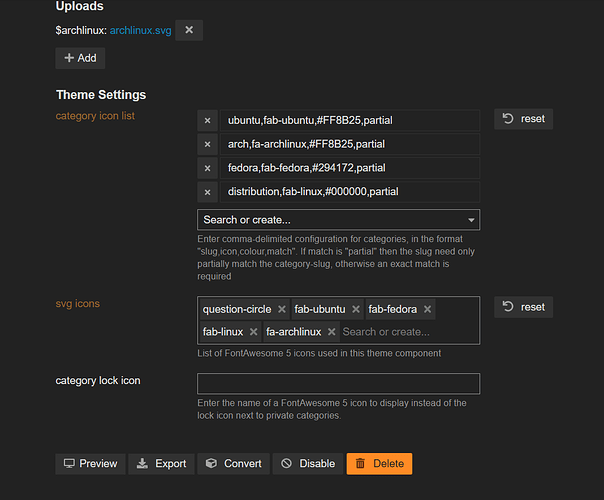604x500 pixels.
Task: Delete the theme component
Action: click(379, 464)
